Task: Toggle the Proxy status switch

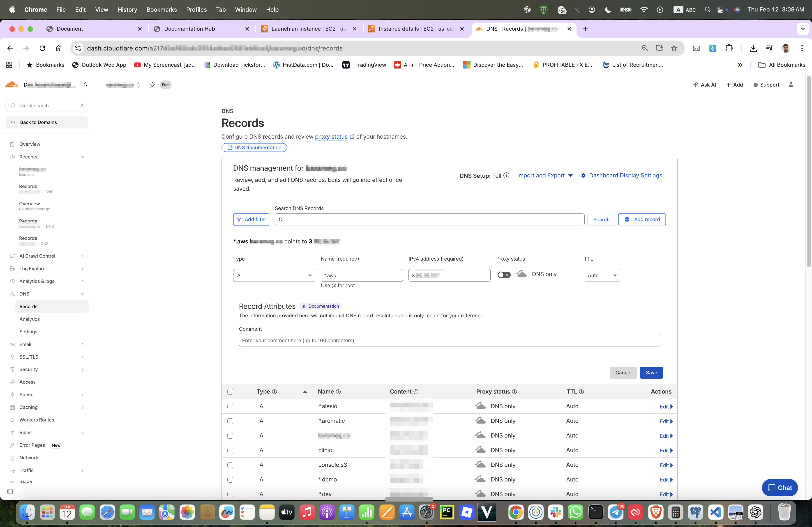Action: point(504,275)
